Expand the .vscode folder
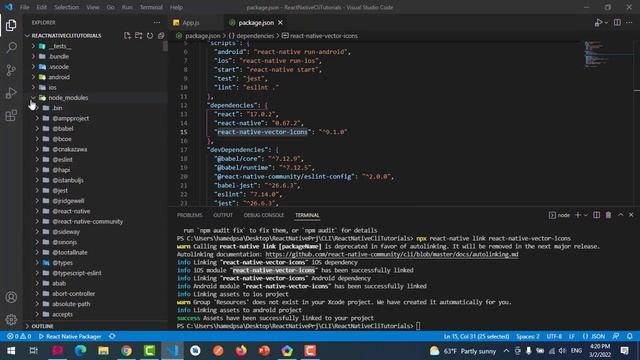Image resolution: width=640 pixels, height=360 pixels. coord(33,67)
